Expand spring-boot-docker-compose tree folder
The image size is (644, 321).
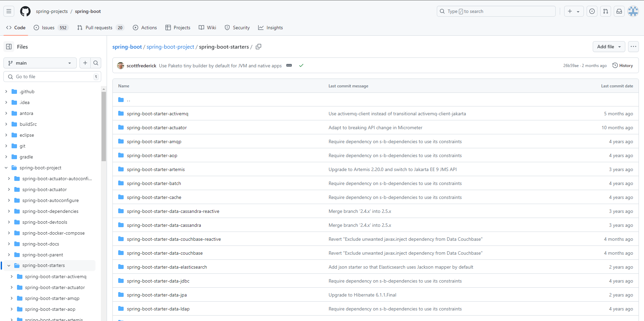click(9, 233)
